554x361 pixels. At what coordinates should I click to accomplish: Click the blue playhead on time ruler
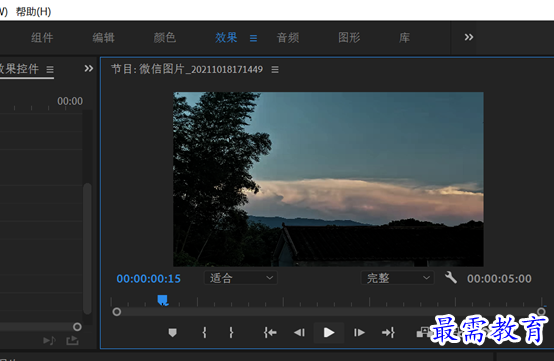click(163, 300)
